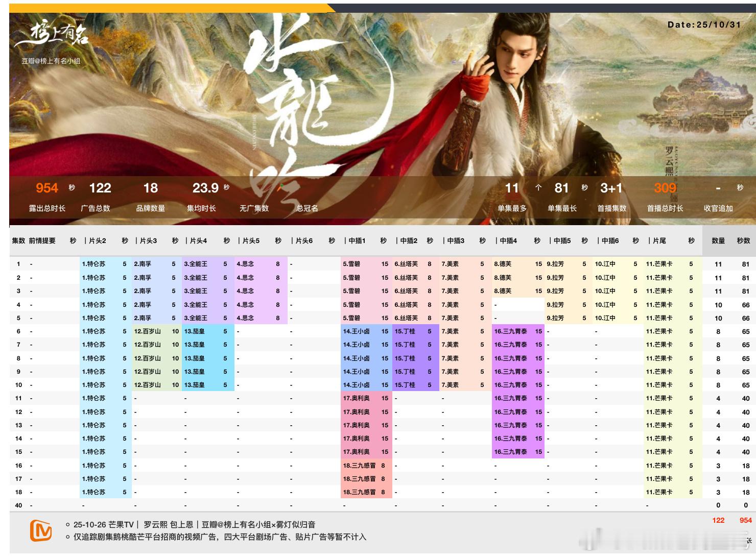
Task: Click the red 954 total under the 秒数 column
Action: 746,520
